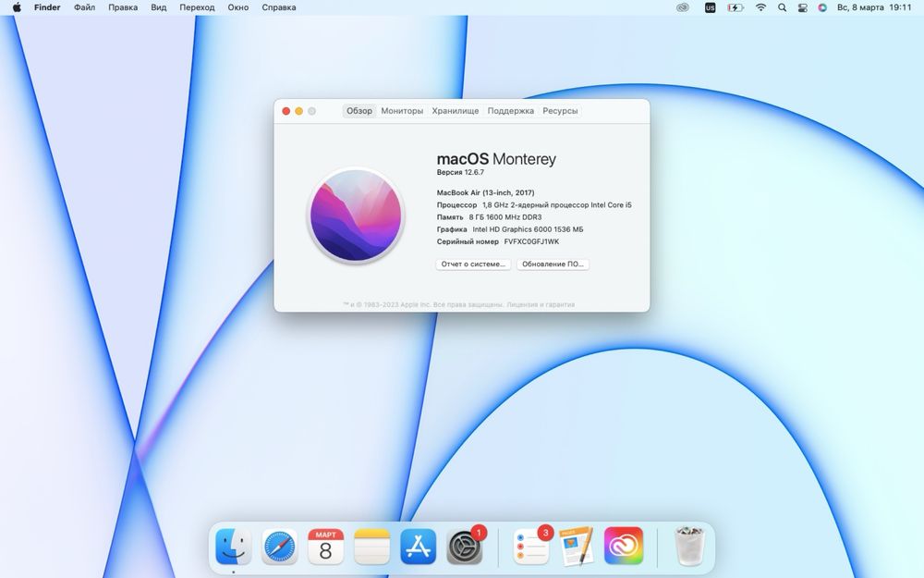The image size is (924, 578).
Task: Launch Safari from the Dock
Action: click(279, 547)
